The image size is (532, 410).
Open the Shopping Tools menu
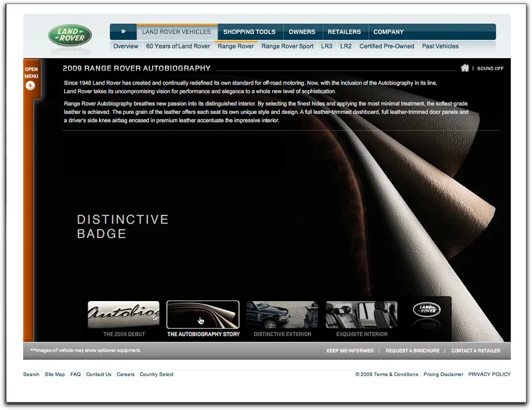(x=249, y=32)
